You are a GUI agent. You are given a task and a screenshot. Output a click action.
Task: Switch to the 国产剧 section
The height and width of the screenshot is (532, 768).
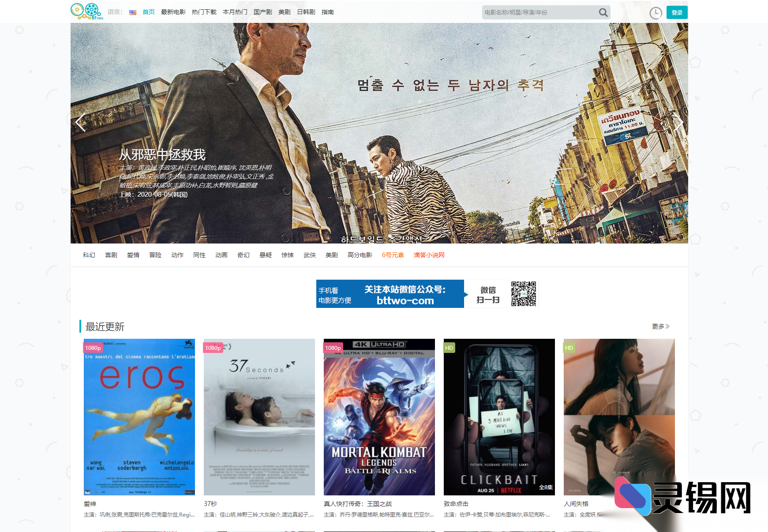pos(263,12)
